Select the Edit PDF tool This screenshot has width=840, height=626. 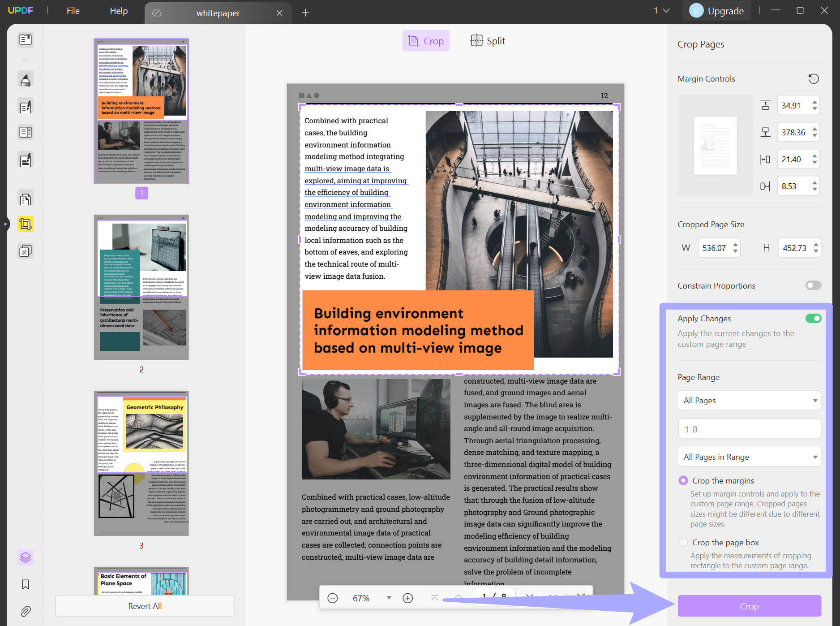[x=26, y=106]
